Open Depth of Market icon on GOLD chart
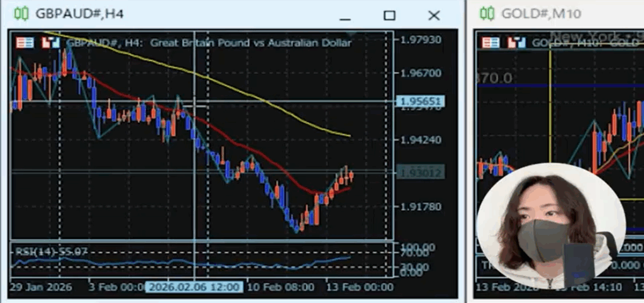The width and height of the screenshot is (644, 303). pyautogui.click(x=516, y=43)
